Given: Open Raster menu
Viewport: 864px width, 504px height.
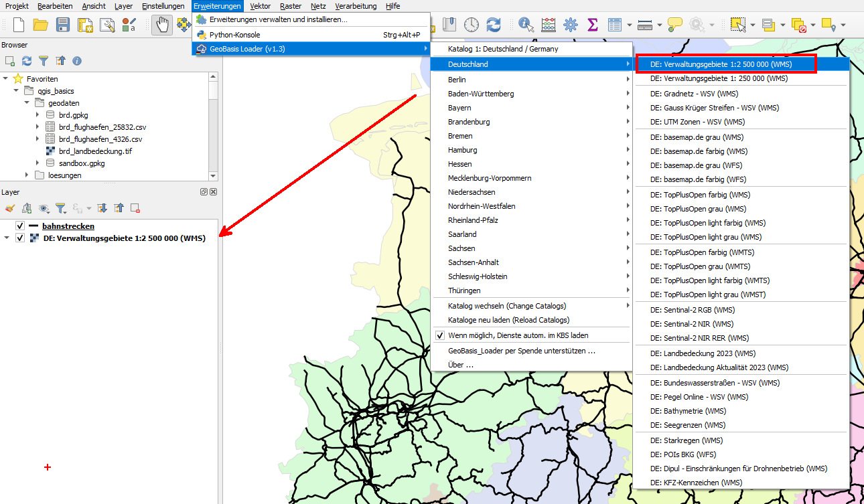Looking at the screenshot, I should pyautogui.click(x=290, y=6).
